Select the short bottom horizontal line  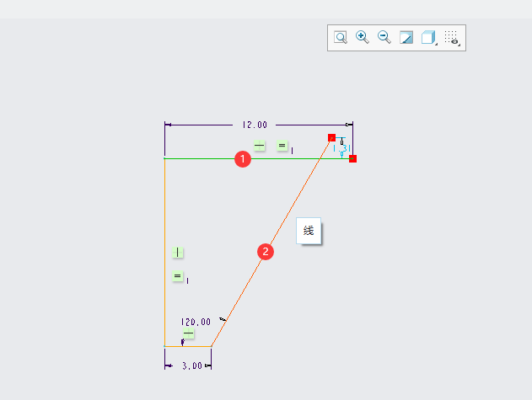click(188, 346)
